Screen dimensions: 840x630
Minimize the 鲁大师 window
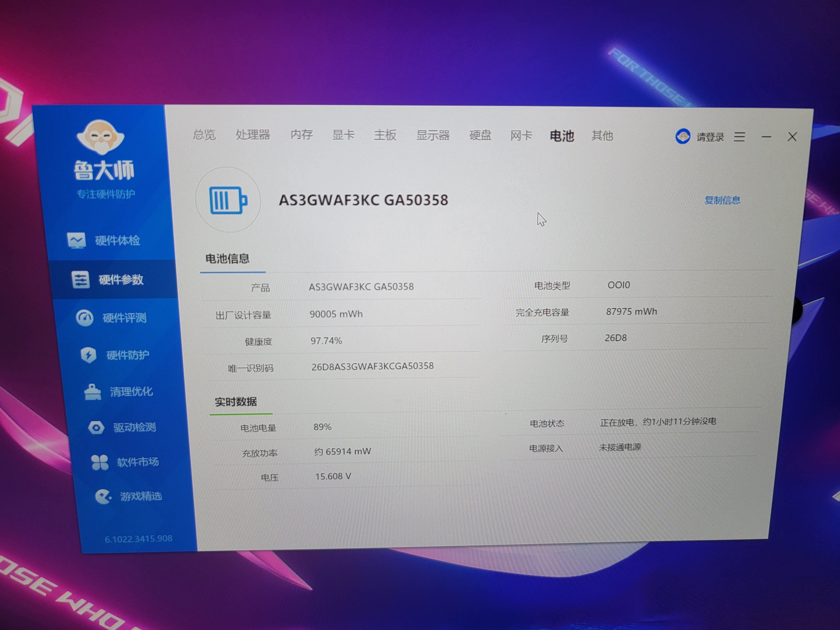pos(766,137)
